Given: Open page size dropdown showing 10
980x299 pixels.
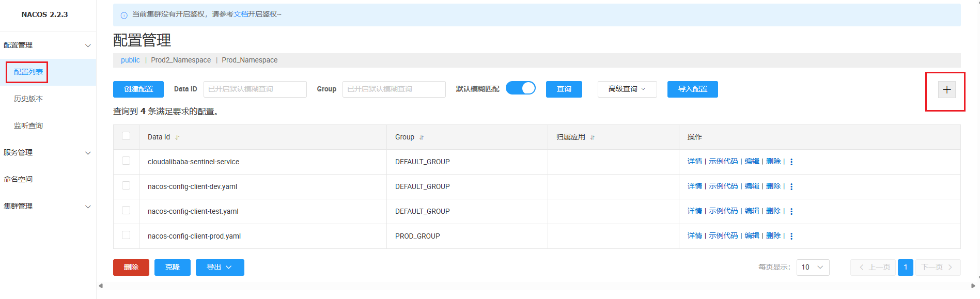Looking at the screenshot, I should (813, 267).
